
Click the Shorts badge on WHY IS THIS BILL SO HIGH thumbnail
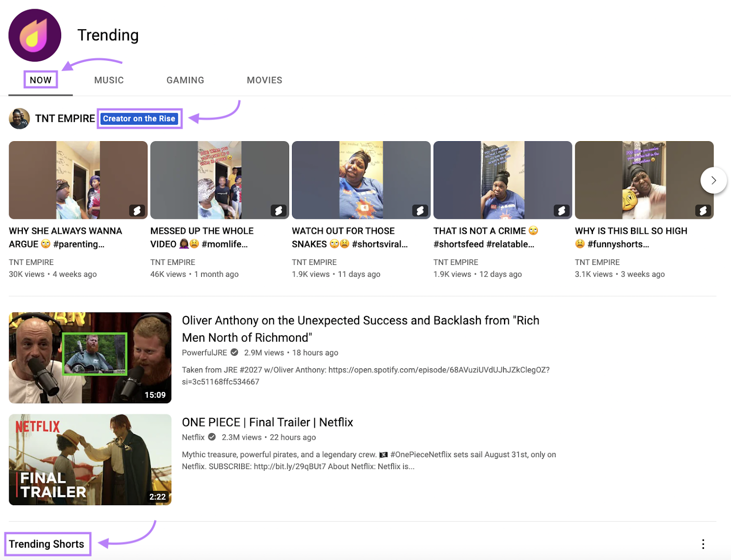[x=703, y=210]
